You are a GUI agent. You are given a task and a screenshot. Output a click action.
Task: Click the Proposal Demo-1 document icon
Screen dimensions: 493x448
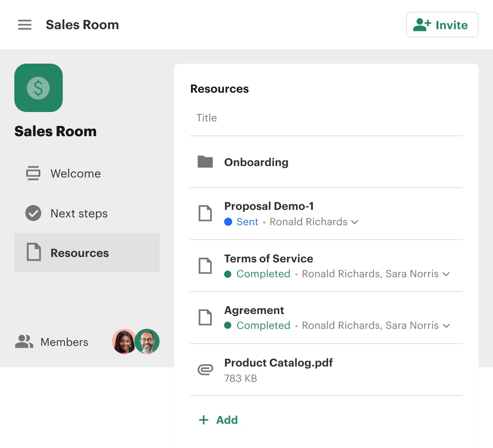tap(205, 214)
